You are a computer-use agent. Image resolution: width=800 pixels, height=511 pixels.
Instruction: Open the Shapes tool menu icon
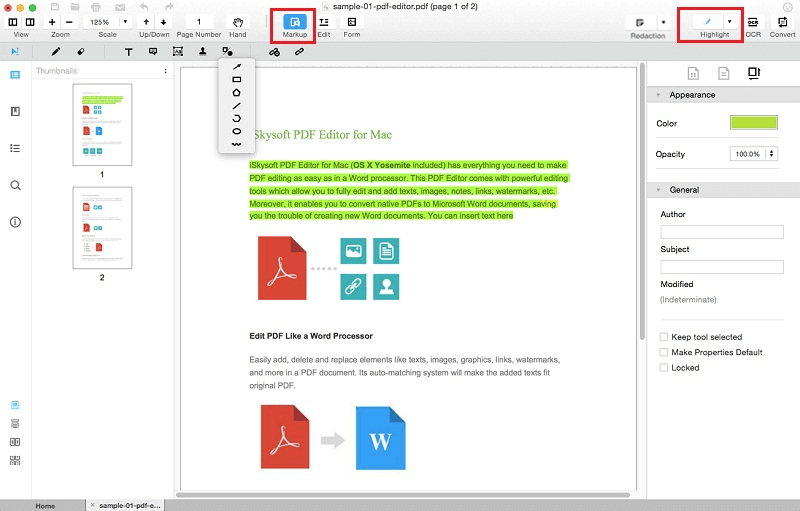point(227,52)
